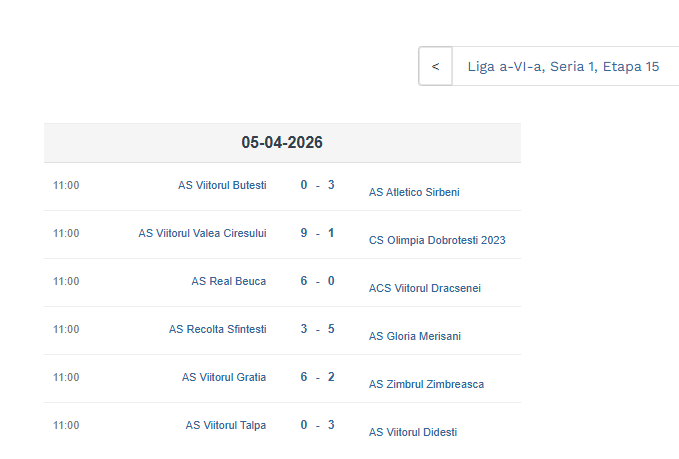
Task: Open AS Viitorul Didesti team page
Action: (x=413, y=432)
